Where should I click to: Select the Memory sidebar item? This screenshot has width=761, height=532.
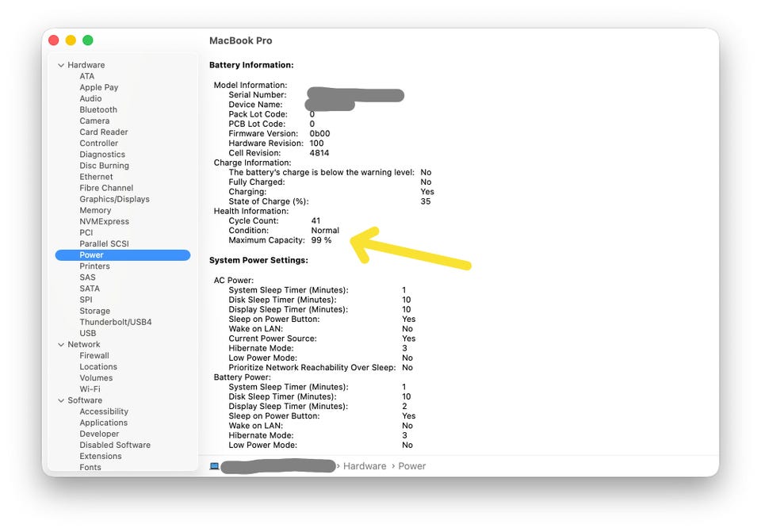95,210
